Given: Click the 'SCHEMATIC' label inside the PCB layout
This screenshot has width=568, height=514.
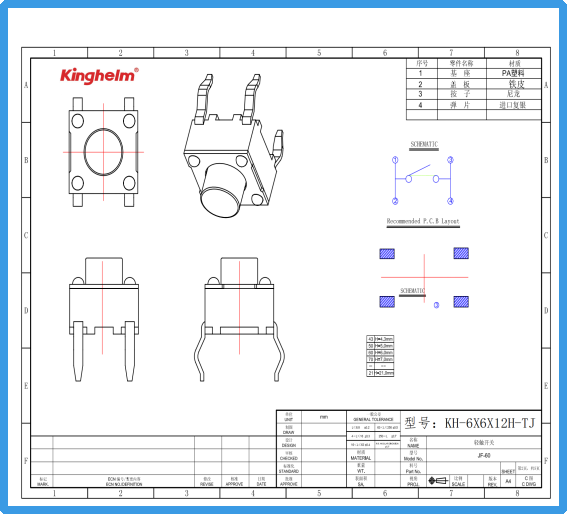Looking at the screenshot, I should [x=412, y=291].
